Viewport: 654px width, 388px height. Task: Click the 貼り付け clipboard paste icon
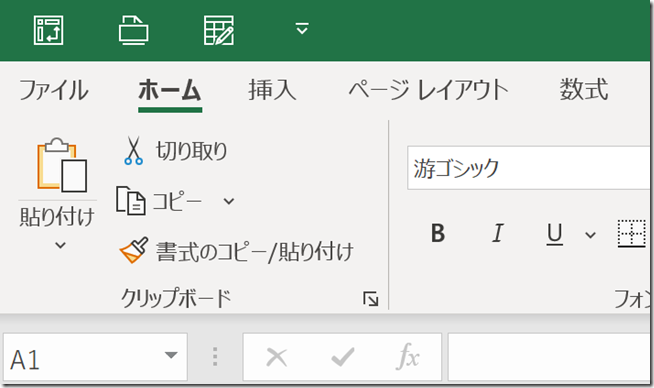pyautogui.click(x=62, y=165)
